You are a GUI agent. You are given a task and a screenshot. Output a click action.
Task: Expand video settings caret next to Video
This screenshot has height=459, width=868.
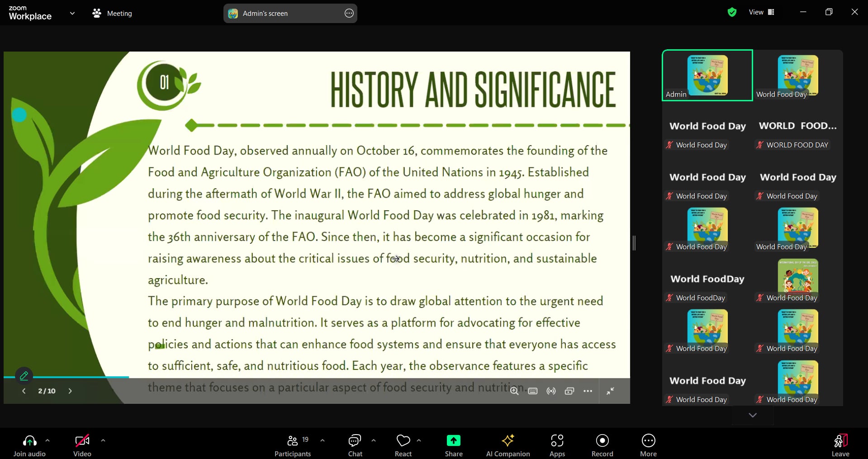[103, 440]
